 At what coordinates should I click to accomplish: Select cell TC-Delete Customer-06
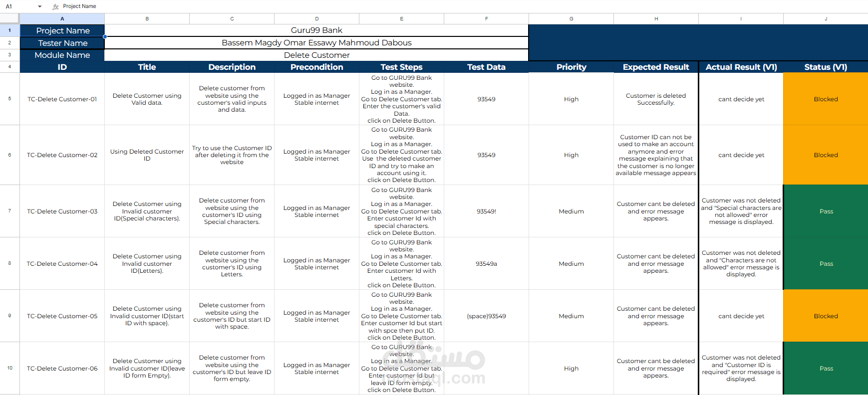[62, 368]
